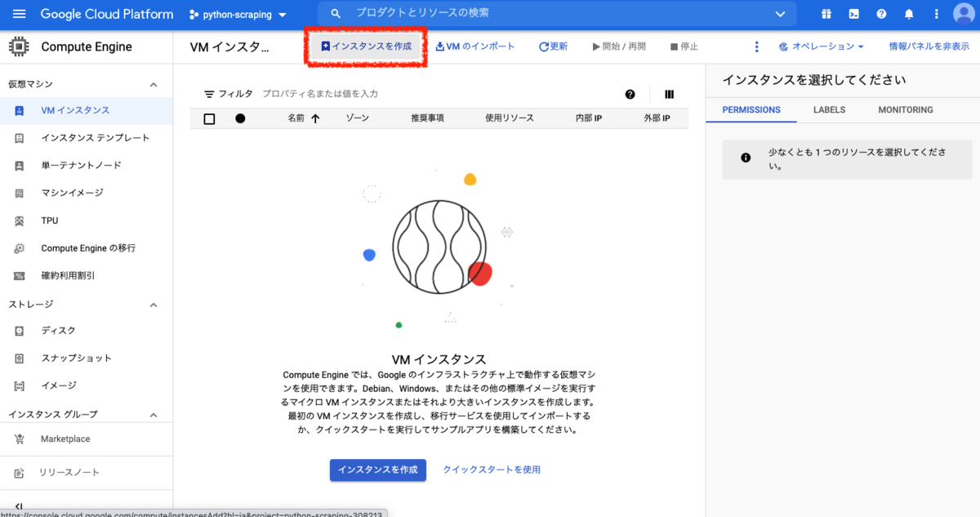The image size is (980, 517).
Task: Click the 単一テナントノード sidebar icon
Action: point(20,166)
